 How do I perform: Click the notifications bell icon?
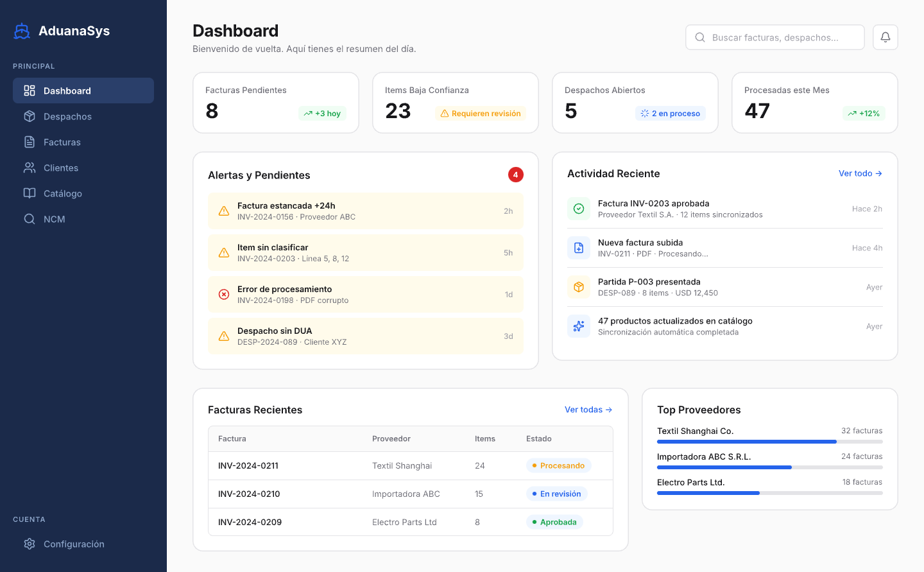point(885,37)
